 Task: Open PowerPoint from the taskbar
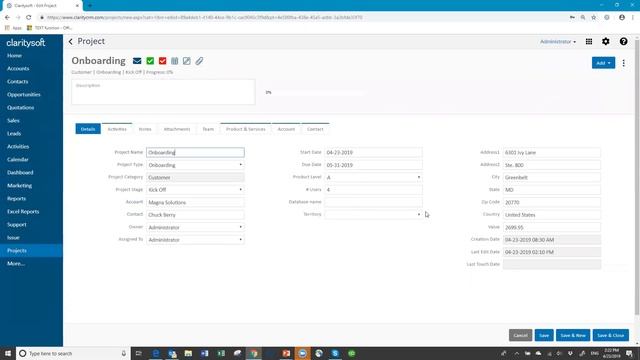286,353
